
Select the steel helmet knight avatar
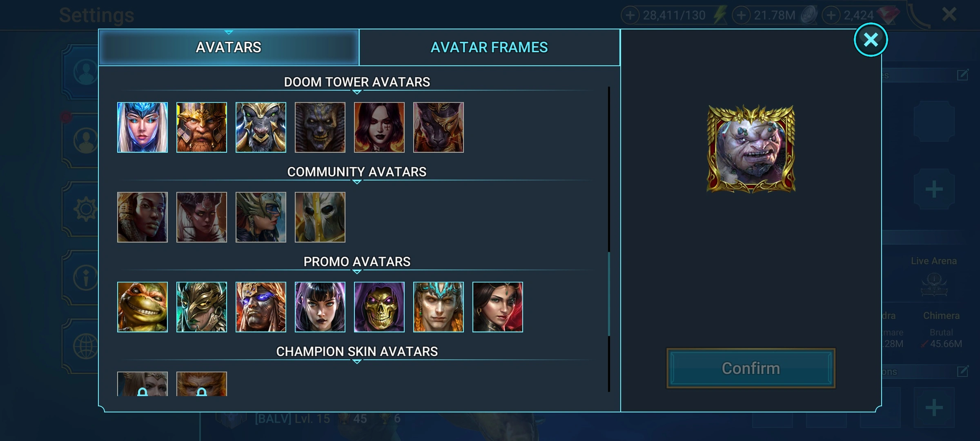coord(320,217)
